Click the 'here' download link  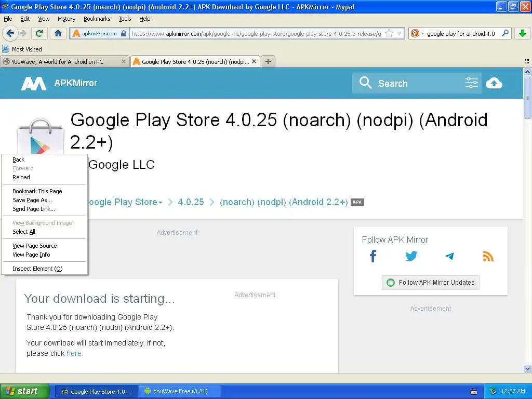click(x=74, y=353)
